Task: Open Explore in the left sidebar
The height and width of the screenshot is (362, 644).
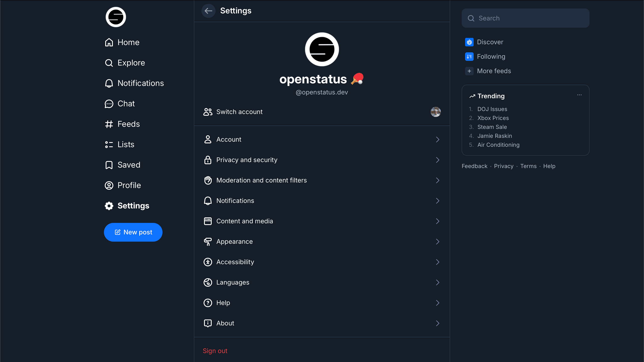Action: 125,63
